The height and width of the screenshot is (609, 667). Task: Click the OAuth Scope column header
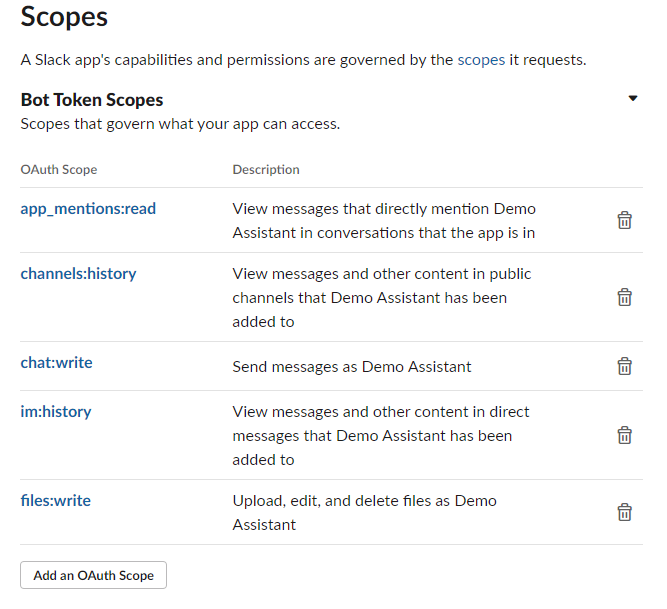[x=59, y=169]
